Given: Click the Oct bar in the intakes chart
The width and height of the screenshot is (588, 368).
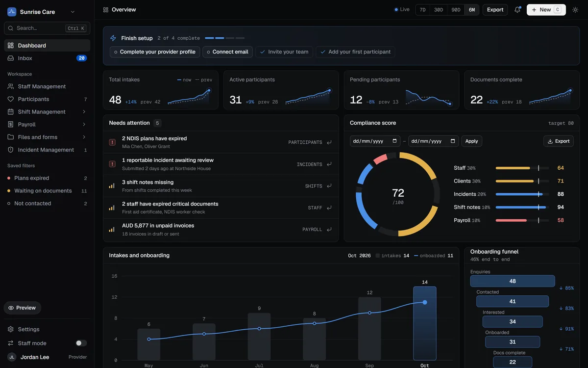Looking at the screenshot, I should 425,323.
